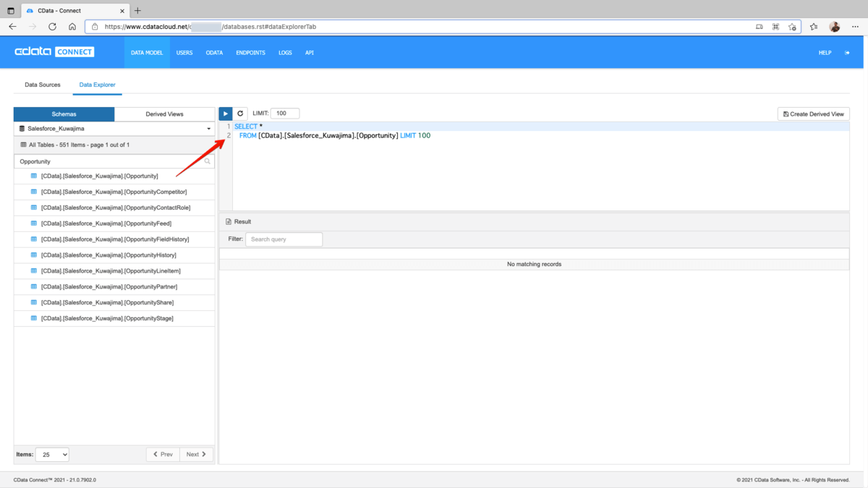Viewport: 868px width, 488px height.
Task: Click the logout icon next to HELP
Action: (x=847, y=53)
